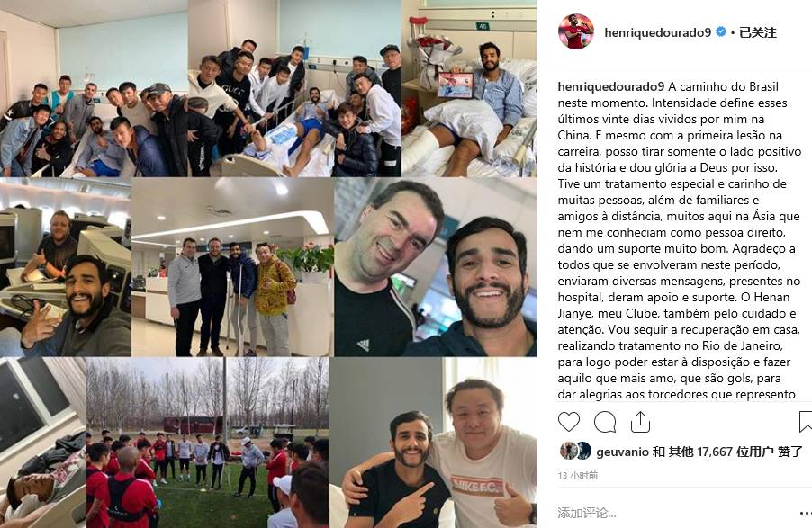Open geuvanio's profile from likes
812x528 pixels.
(x=622, y=452)
